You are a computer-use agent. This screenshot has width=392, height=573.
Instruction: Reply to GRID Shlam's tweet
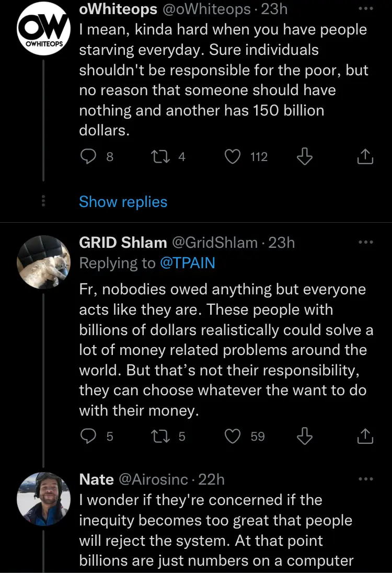tap(88, 436)
